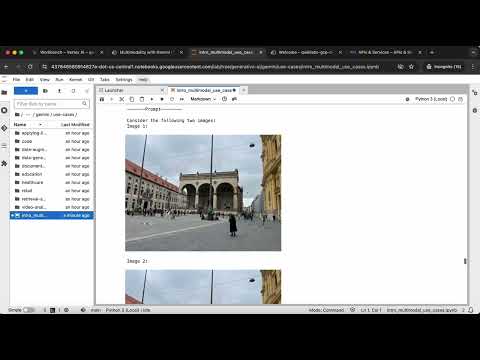The width and height of the screenshot is (480, 360).
Task: Open a new browser tab
Action: 432,52
